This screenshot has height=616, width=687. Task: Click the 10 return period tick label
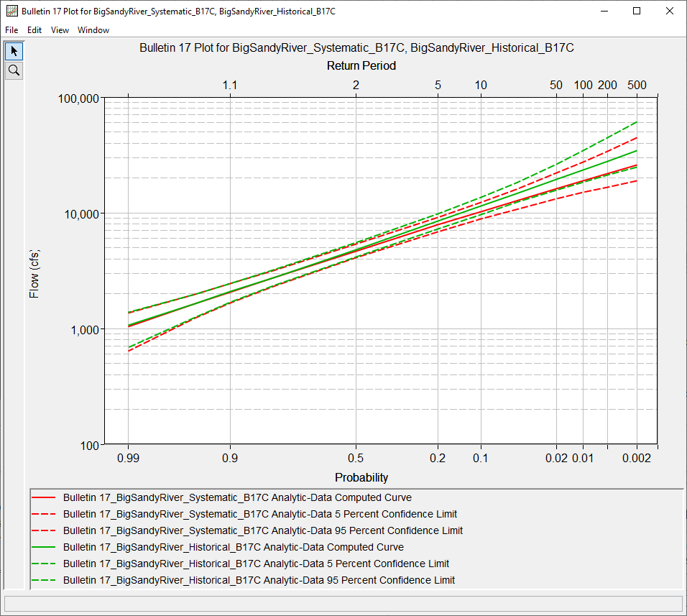tap(481, 85)
